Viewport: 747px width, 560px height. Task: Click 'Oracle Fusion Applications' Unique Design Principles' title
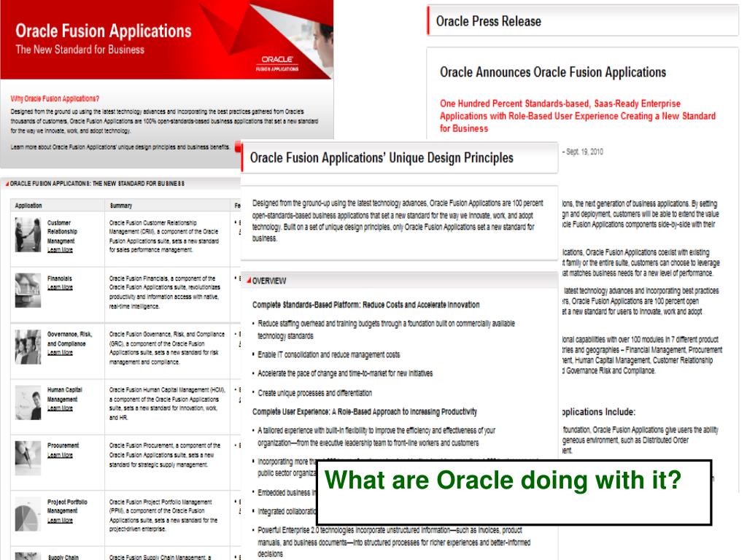coord(382,157)
